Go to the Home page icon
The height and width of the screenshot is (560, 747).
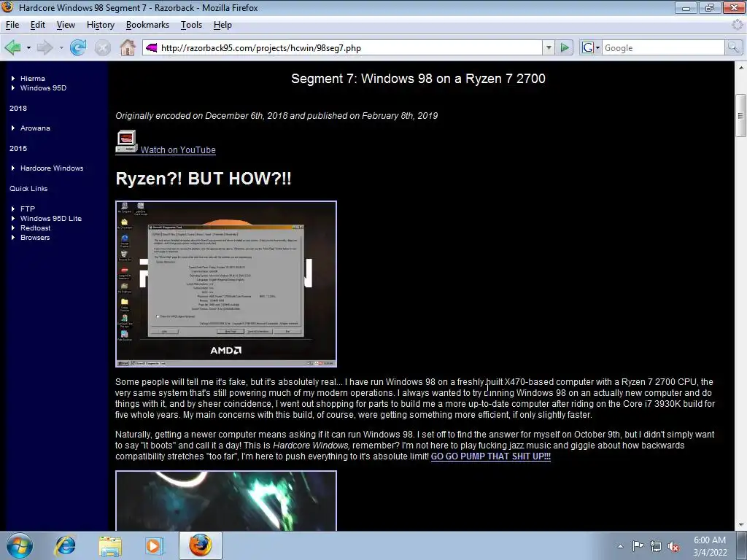tap(127, 47)
